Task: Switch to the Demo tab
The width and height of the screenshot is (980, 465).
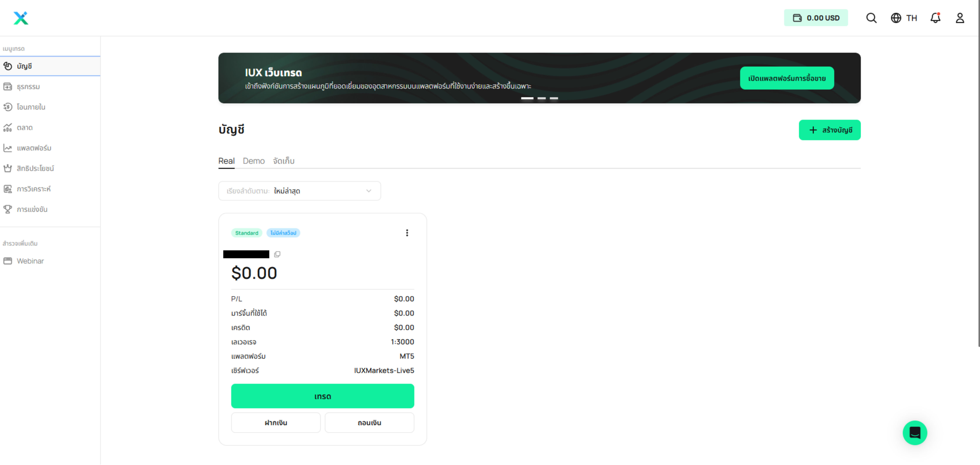Action: tap(253, 161)
